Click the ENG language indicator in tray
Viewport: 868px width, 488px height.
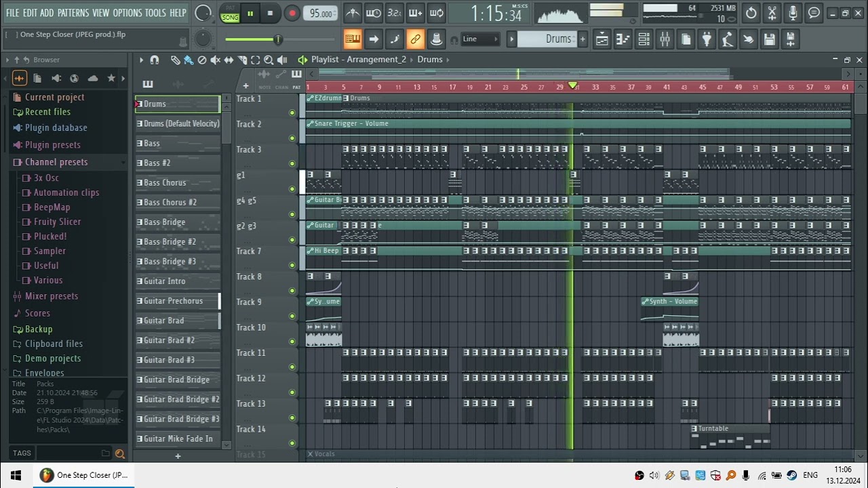pos(810,475)
